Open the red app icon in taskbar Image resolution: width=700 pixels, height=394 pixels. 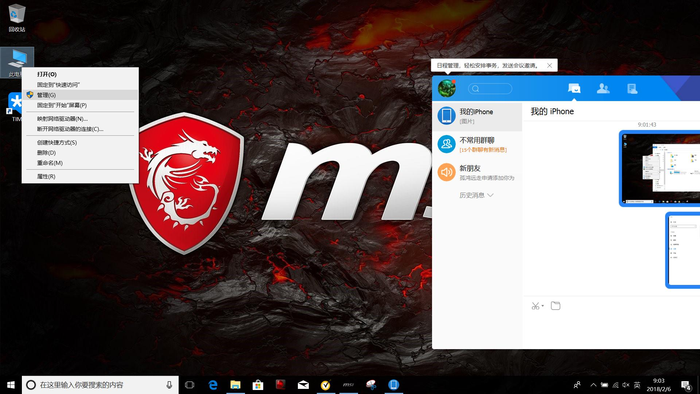[280, 385]
